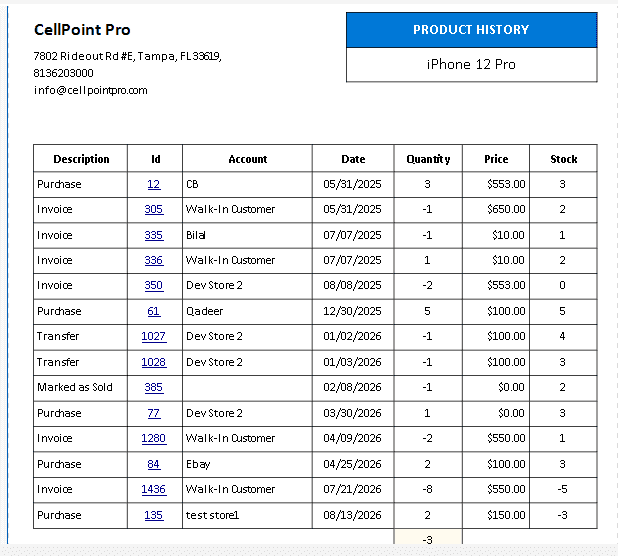Image resolution: width=618 pixels, height=556 pixels.
Task: Open purchase link with Id 12
Action: click(x=154, y=184)
